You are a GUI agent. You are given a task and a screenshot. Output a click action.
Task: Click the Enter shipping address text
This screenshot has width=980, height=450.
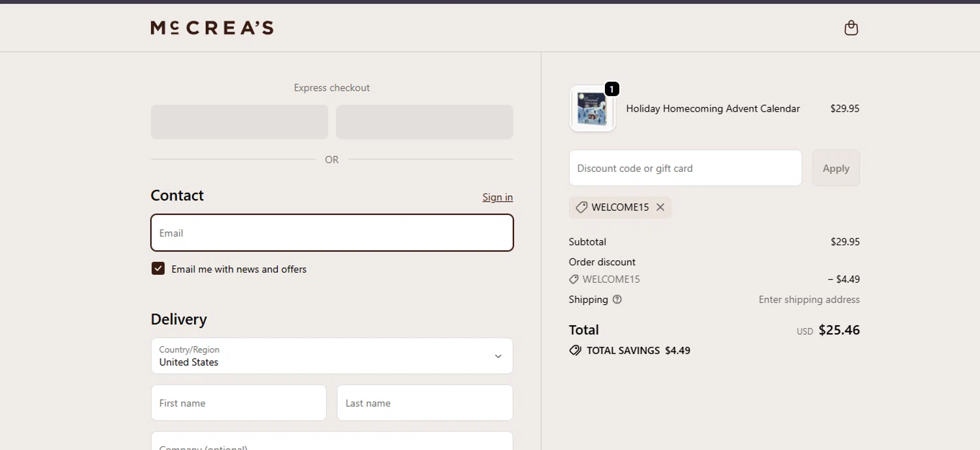click(x=809, y=300)
